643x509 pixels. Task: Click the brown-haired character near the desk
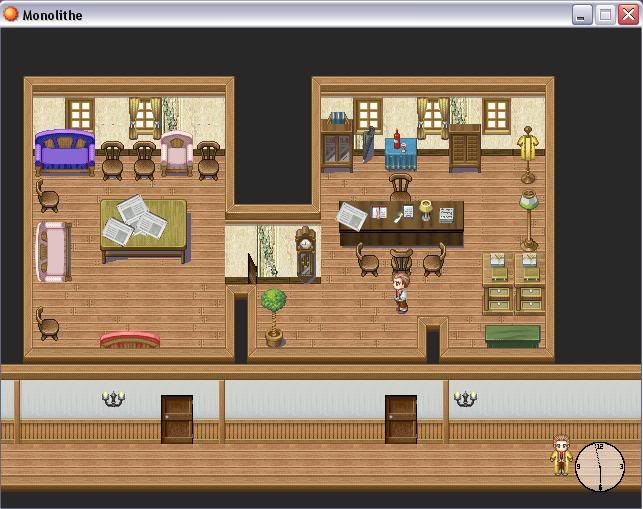[401, 292]
